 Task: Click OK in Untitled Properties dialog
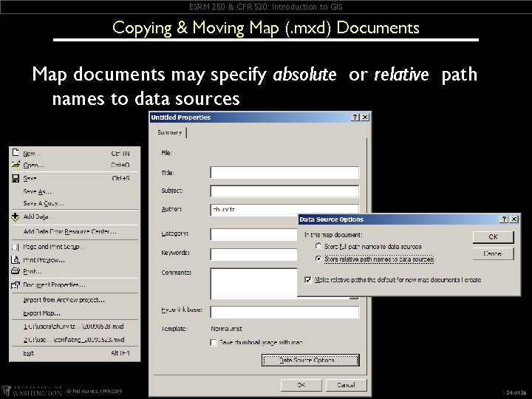pos(301,385)
